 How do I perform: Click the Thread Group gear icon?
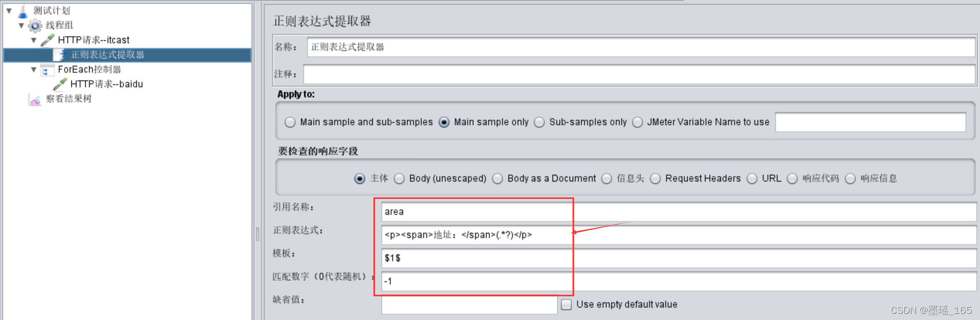35,25
